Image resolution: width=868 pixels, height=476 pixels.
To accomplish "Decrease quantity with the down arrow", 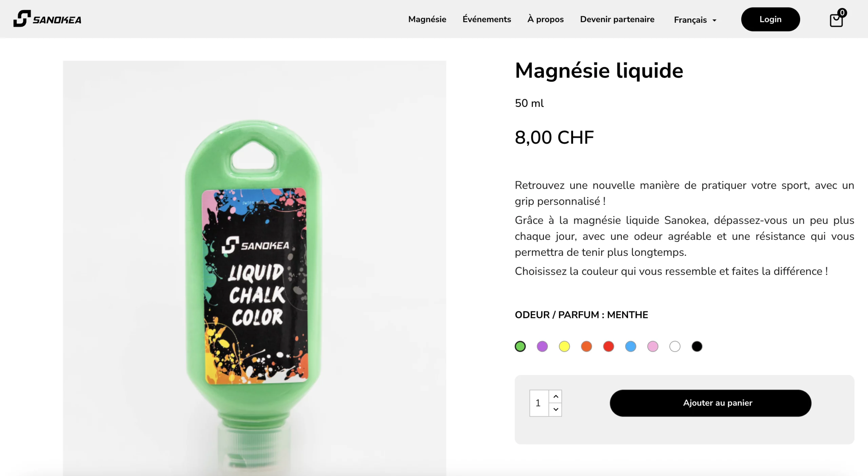I will coord(555,410).
